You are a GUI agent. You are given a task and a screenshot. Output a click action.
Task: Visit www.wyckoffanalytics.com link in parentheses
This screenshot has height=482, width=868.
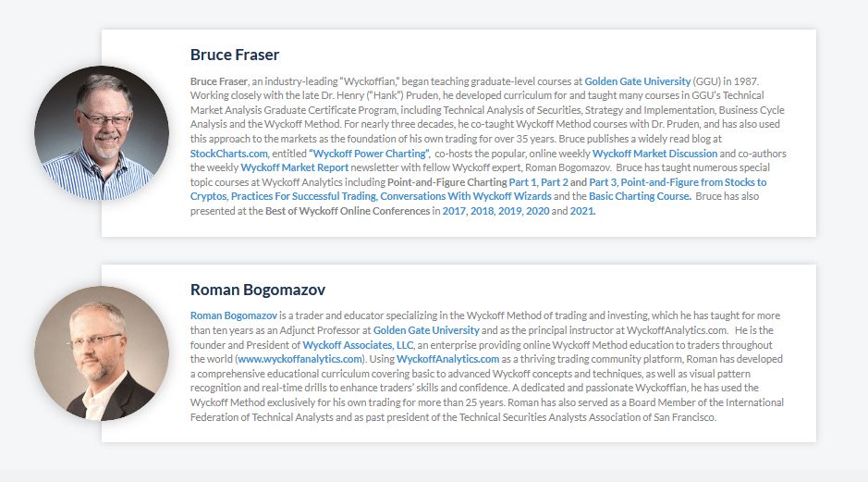[300, 359]
